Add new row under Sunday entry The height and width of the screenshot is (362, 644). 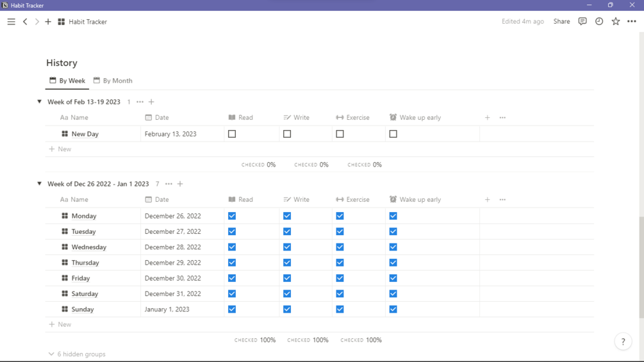(x=60, y=325)
